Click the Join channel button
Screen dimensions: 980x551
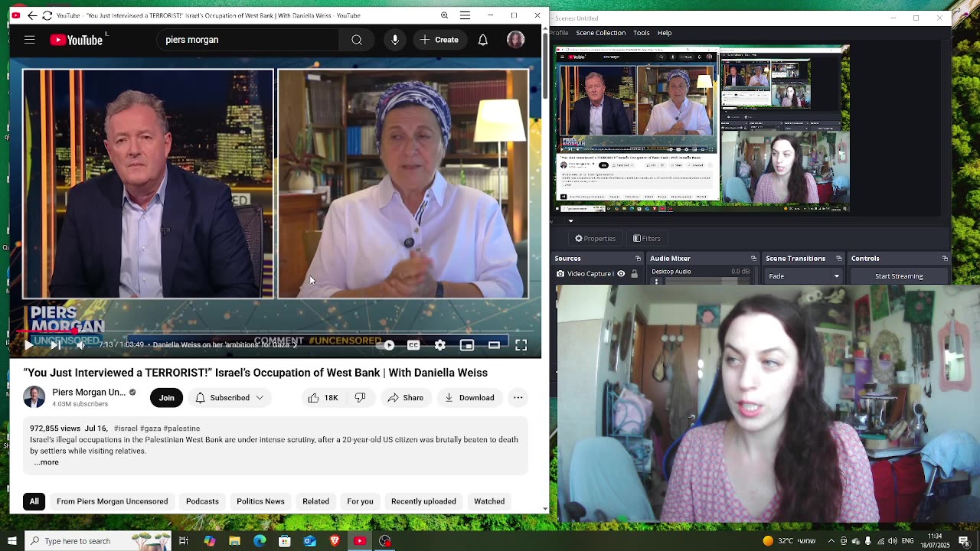[167, 398]
